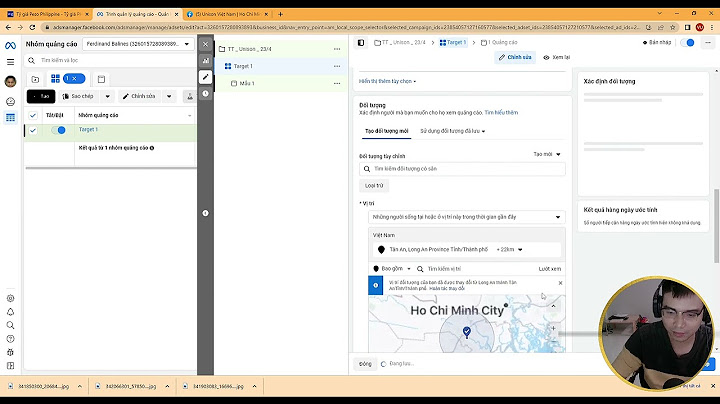Dismiss the location changed notification
Image resolution: width=720 pixels, height=404 pixels.
coord(560,283)
